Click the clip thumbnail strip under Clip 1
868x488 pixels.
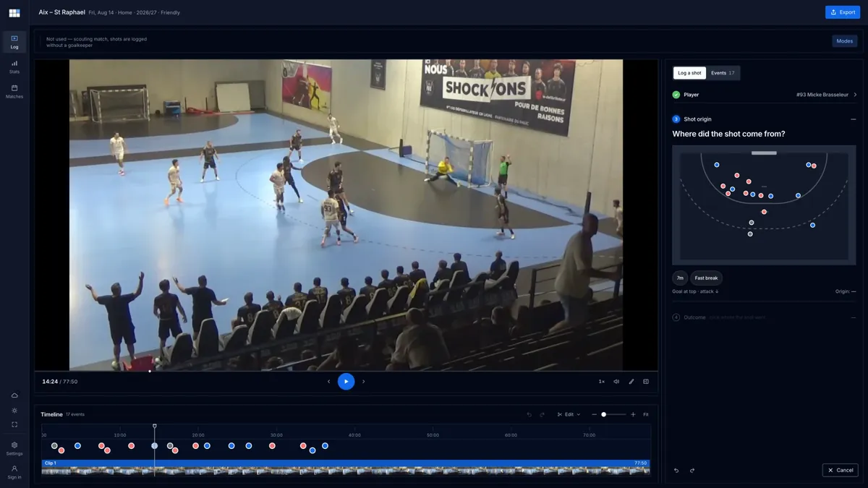click(x=346, y=471)
